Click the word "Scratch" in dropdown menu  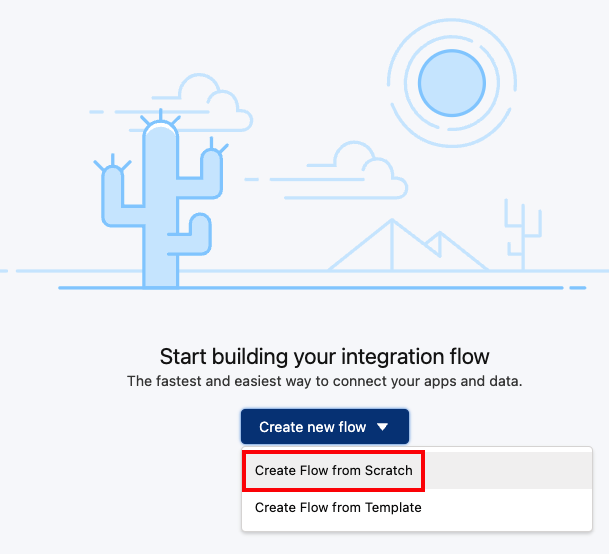[388, 470]
